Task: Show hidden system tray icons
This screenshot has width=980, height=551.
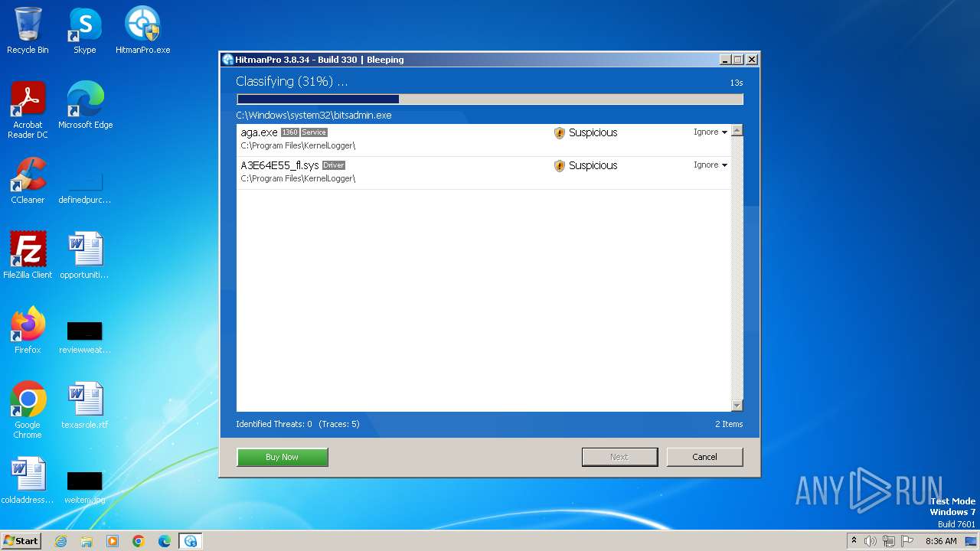Action: click(x=854, y=540)
